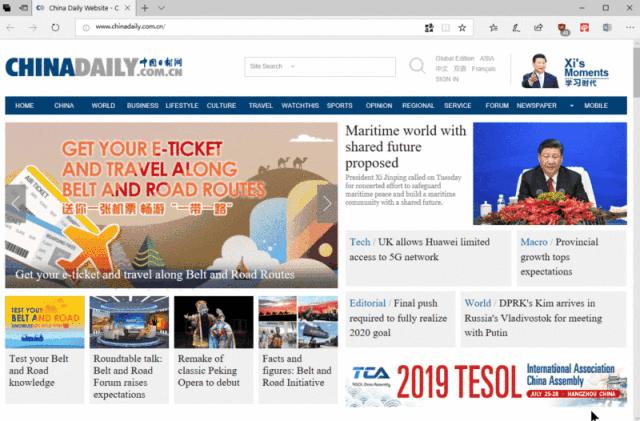Go to the FORUM section
Viewport: 640px width, 421px height.
pyautogui.click(x=497, y=105)
